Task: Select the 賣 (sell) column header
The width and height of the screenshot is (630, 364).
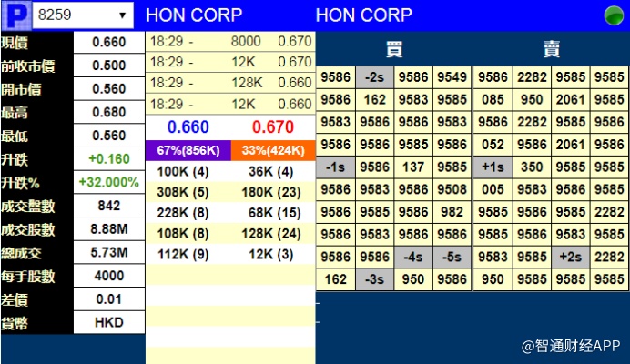Action: click(x=552, y=49)
